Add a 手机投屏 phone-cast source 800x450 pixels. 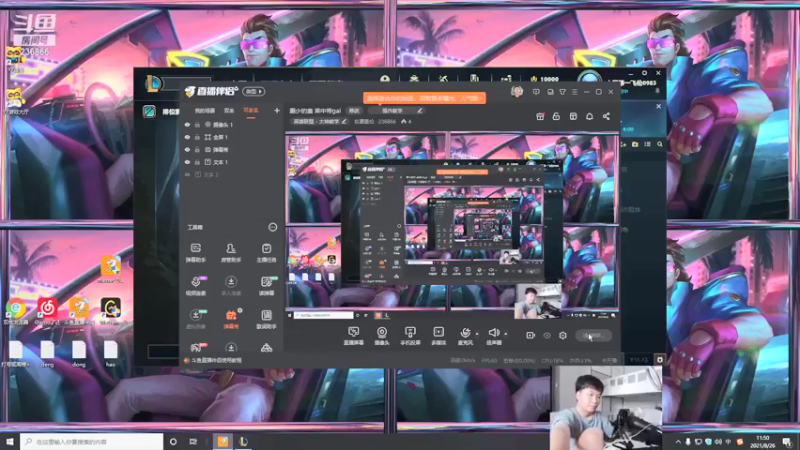[410, 336]
